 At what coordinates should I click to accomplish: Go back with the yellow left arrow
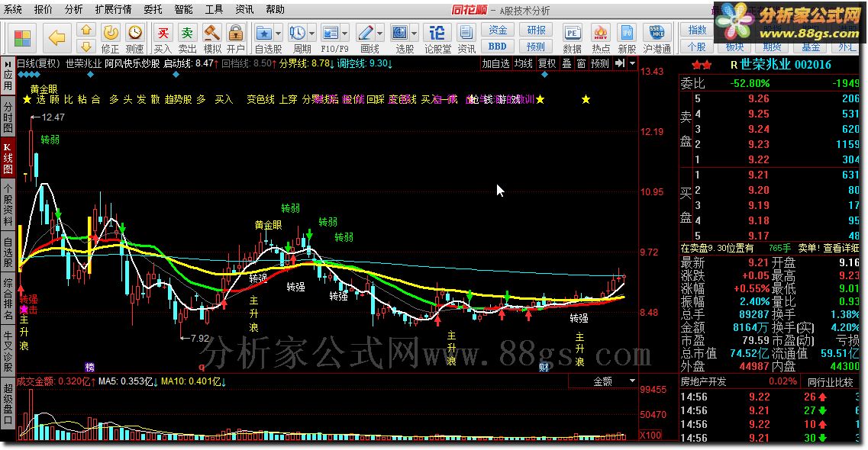56,38
